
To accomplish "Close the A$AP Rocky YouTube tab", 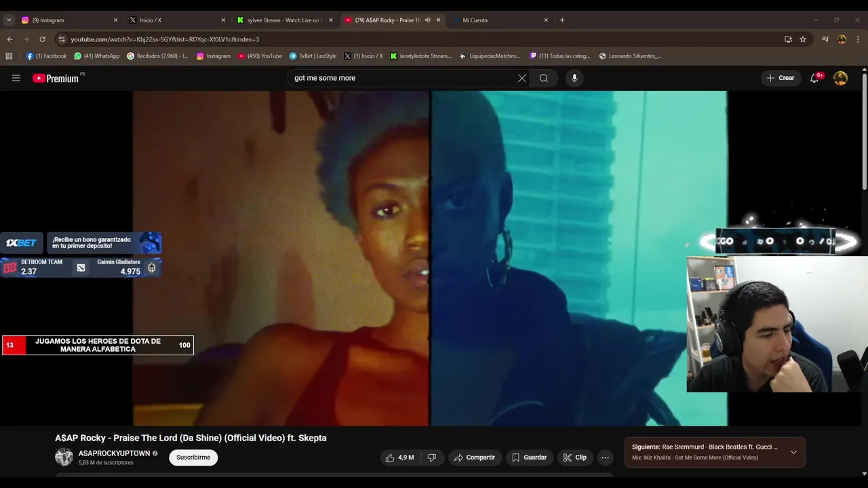I will click(438, 20).
